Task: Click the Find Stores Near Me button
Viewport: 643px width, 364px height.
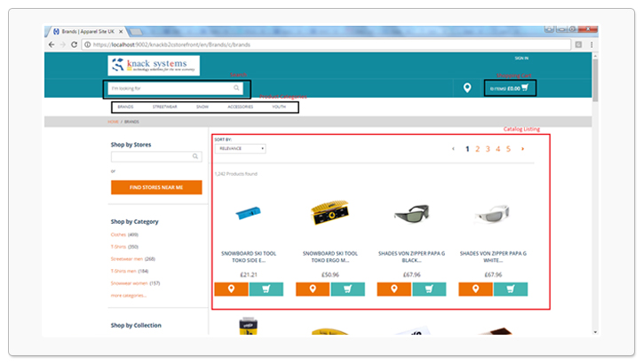Action: click(x=156, y=187)
